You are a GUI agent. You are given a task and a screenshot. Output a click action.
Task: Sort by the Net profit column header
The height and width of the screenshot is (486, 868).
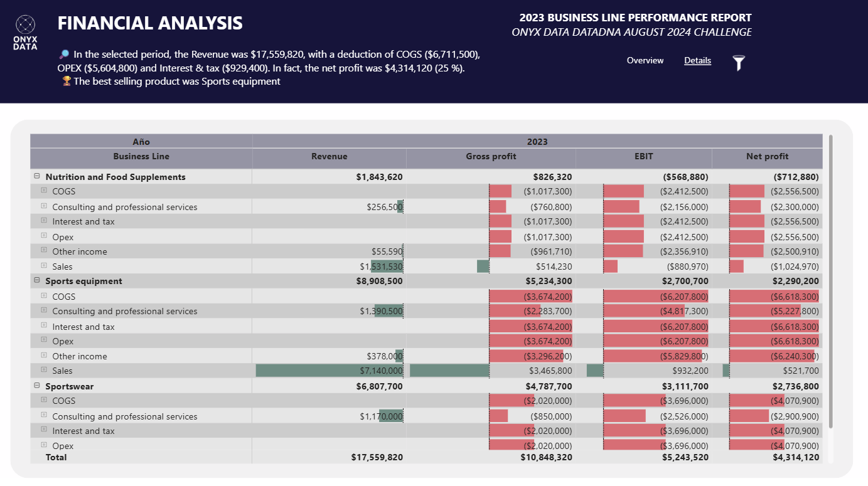pos(767,157)
